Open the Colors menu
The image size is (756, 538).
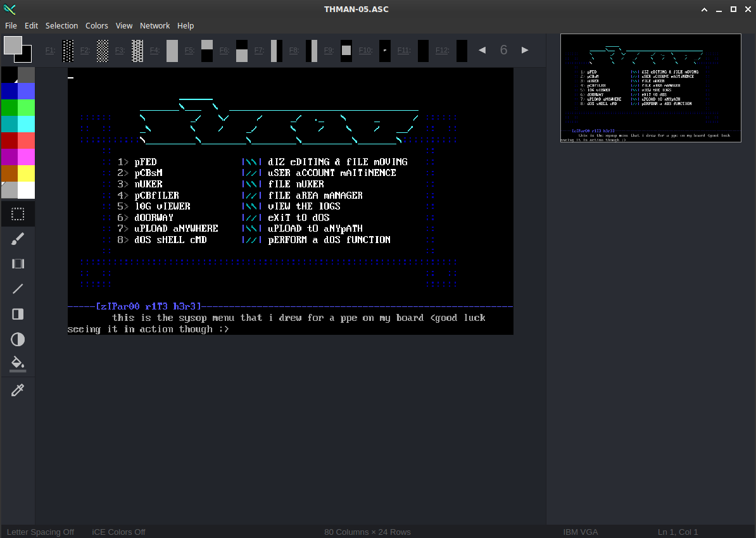(x=96, y=25)
